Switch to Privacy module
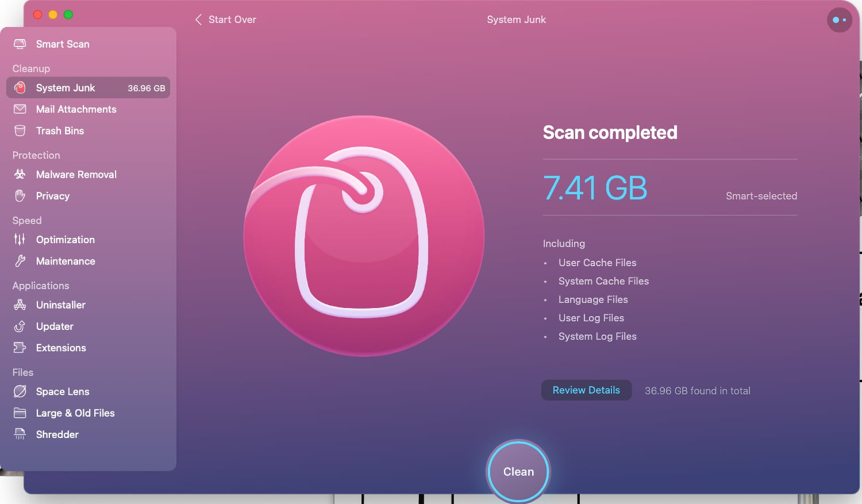 pyautogui.click(x=88, y=196)
